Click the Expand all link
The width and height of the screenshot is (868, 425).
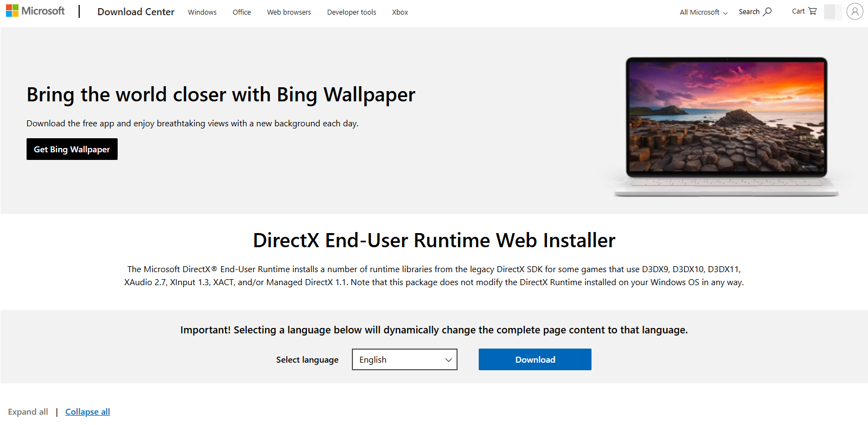coord(28,412)
